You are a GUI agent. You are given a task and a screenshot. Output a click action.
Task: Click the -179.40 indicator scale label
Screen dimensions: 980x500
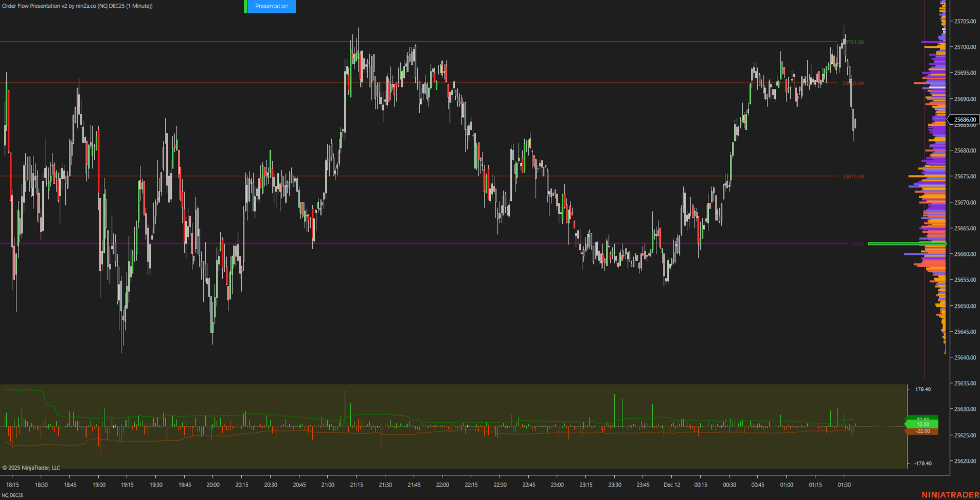923,463
